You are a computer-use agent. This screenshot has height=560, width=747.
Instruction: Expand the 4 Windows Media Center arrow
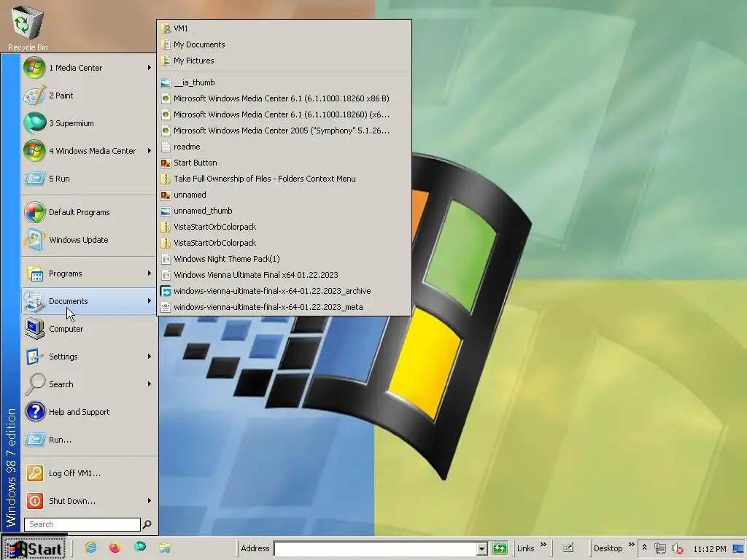pyautogui.click(x=149, y=150)
